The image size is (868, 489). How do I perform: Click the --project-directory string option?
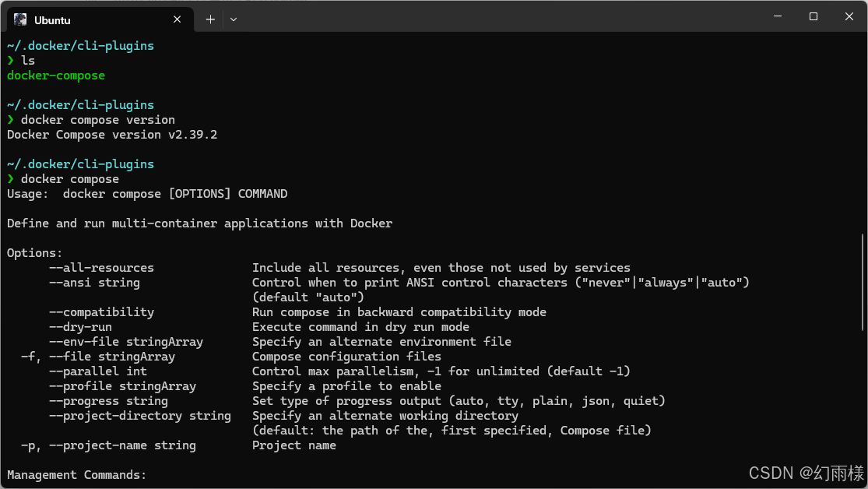[x=140, y=416]
